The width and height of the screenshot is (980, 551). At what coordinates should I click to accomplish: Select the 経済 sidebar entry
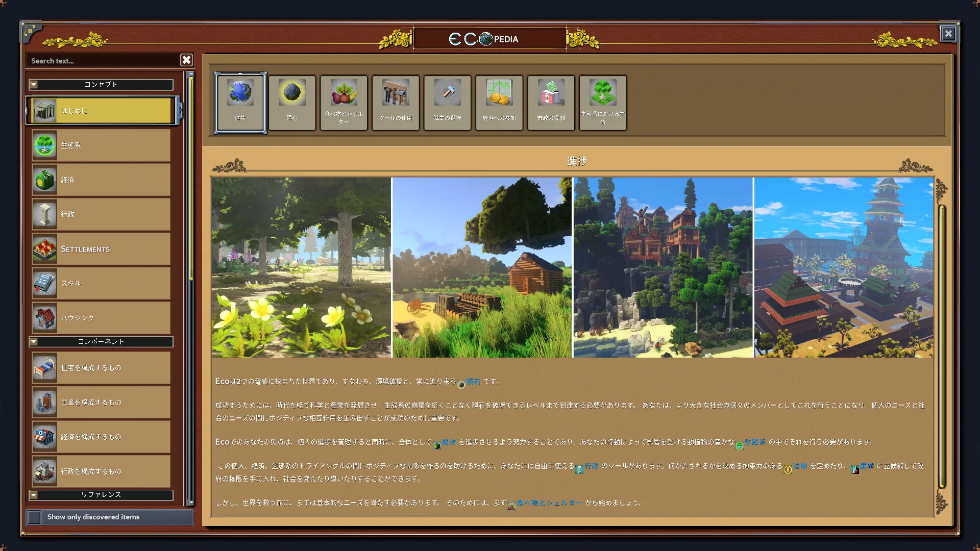pos(101,180)
